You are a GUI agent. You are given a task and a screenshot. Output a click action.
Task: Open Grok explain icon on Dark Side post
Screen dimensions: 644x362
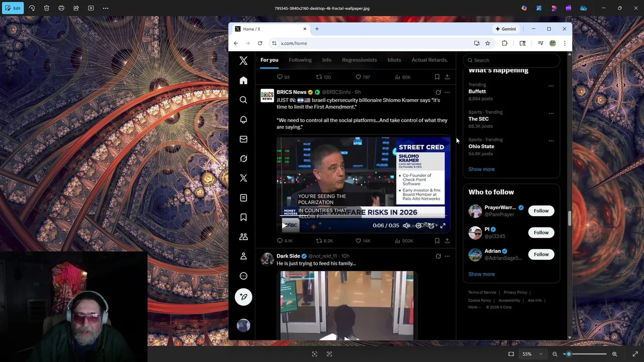coord(438,256)
